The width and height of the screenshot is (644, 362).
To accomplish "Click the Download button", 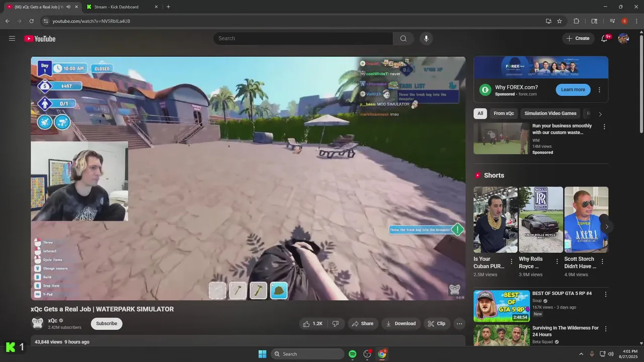I will 400,323.
